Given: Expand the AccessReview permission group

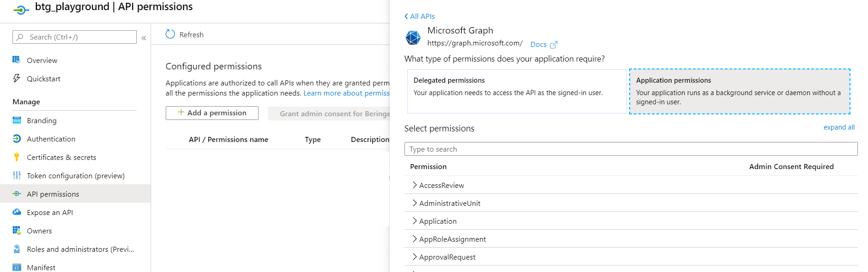Looking at the screenshot, I should pos(415,185).
